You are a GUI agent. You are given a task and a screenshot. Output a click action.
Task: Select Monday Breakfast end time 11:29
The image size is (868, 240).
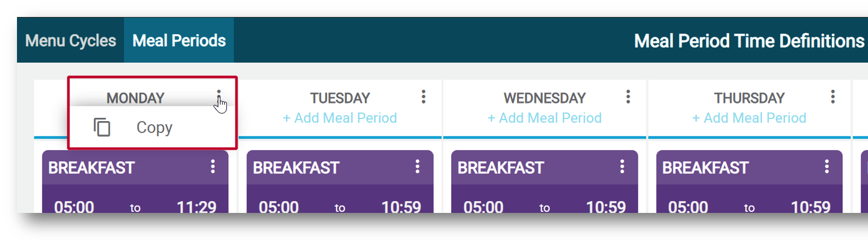196,207
